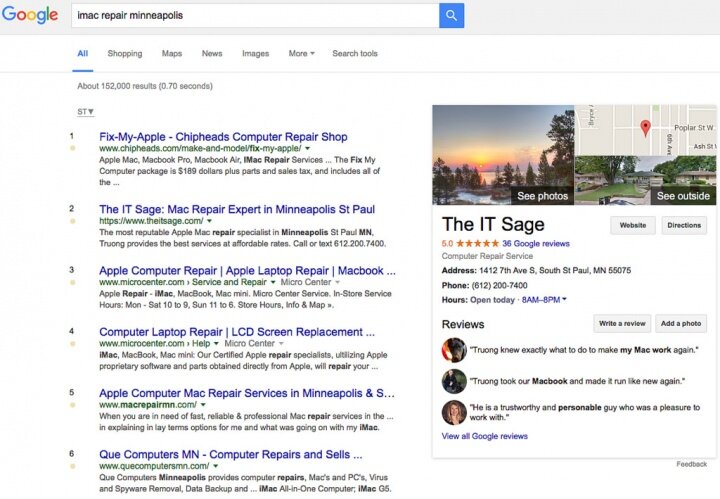Open the Google logo homepage
Image resolution: width=720 pixels, height=499 pixels.
30,15
